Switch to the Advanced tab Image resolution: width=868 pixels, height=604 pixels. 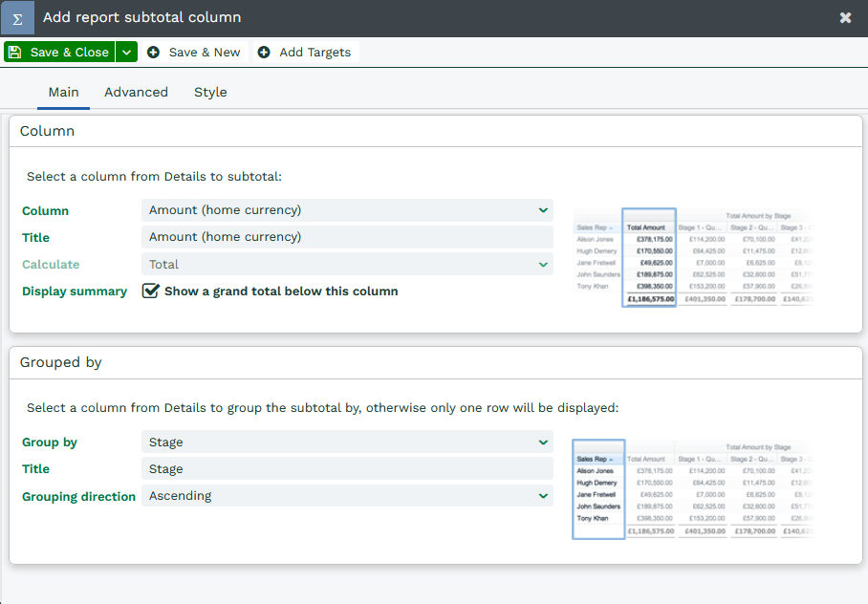pos(136,93)
